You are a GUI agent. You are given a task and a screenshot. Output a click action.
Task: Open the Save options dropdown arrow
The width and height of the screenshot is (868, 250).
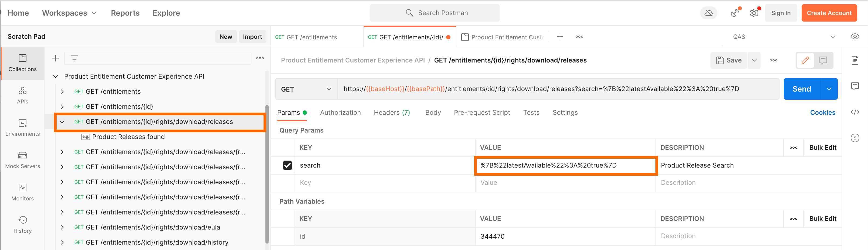pyautogui.click(x=754, y=60)
